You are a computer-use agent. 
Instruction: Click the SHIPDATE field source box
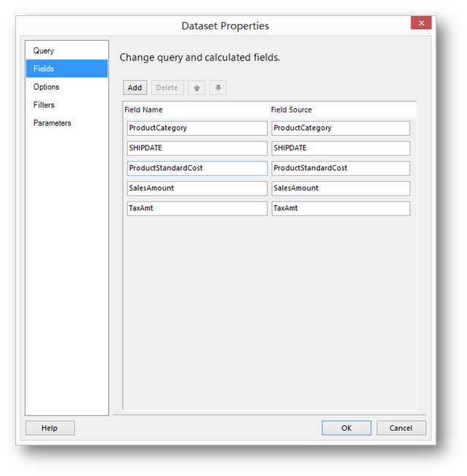point(341,148)
